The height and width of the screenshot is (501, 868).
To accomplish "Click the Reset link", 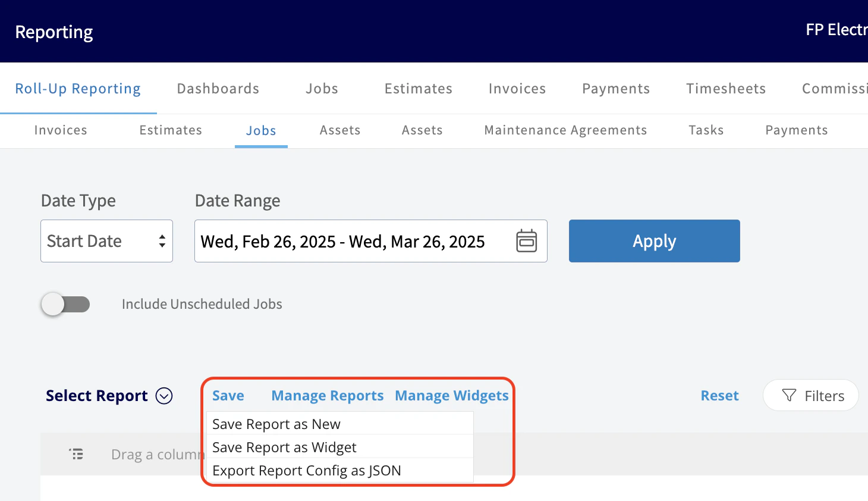I will [719, 396].
